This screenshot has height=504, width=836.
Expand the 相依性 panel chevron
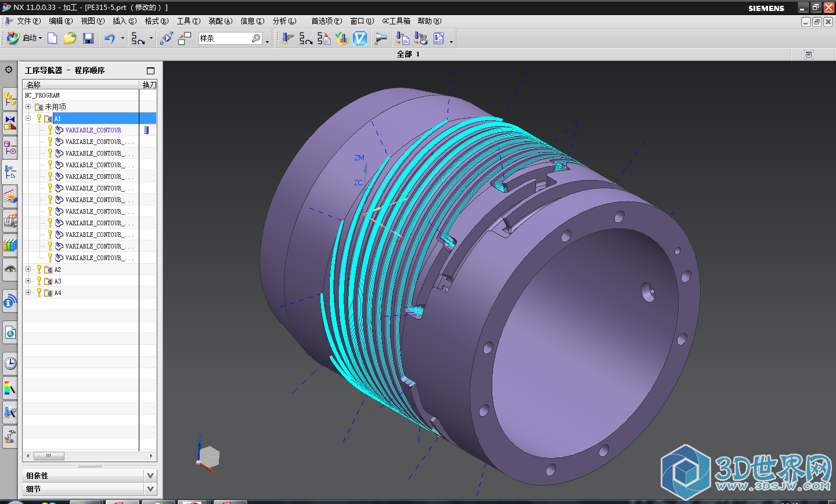tap(150, 476)
